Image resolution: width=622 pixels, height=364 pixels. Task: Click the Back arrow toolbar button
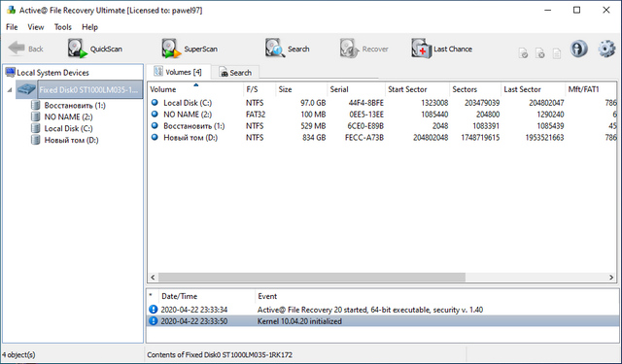(x=25, y=49)
